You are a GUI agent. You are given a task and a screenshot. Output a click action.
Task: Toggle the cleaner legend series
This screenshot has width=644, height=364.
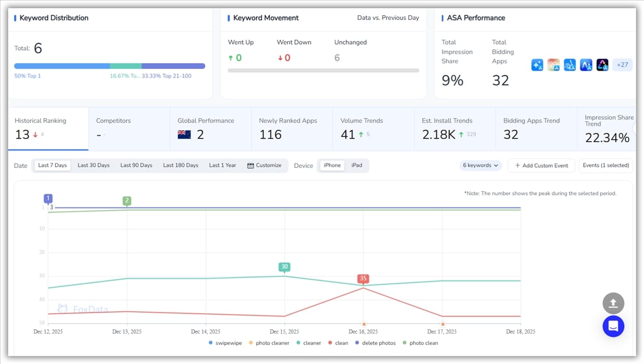coord(308,343)
